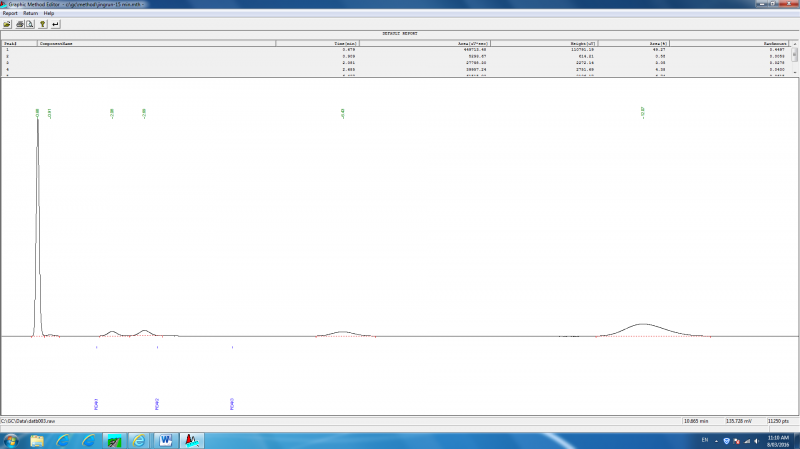Switch to chromatography app taskbar button
The height and width of the screenshot is (449, 800).
[x=192, y=441]
